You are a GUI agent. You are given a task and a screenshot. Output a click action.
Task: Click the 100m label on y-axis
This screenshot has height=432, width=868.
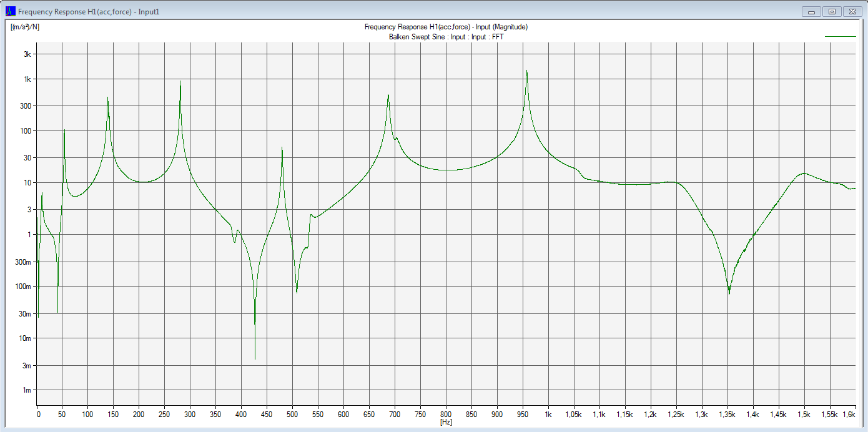click(23, 287)
